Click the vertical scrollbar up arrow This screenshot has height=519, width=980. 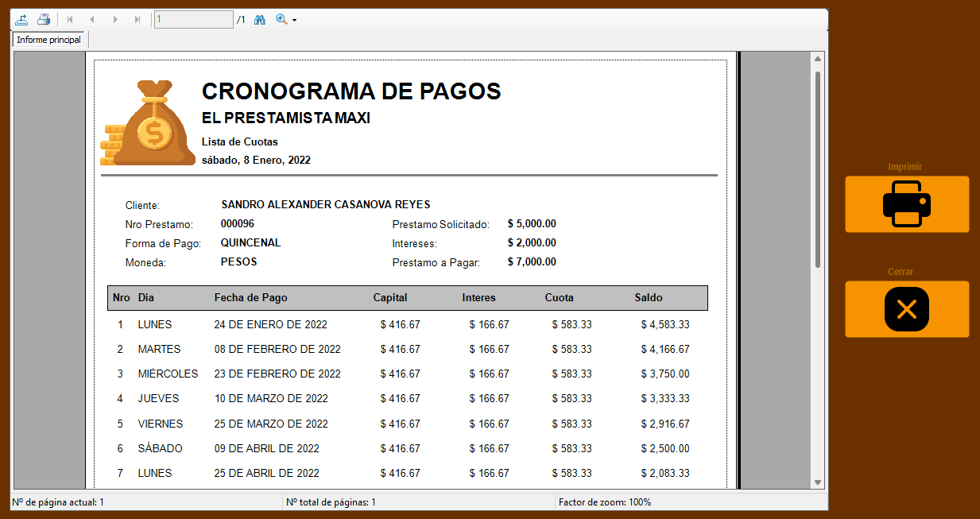818,59
